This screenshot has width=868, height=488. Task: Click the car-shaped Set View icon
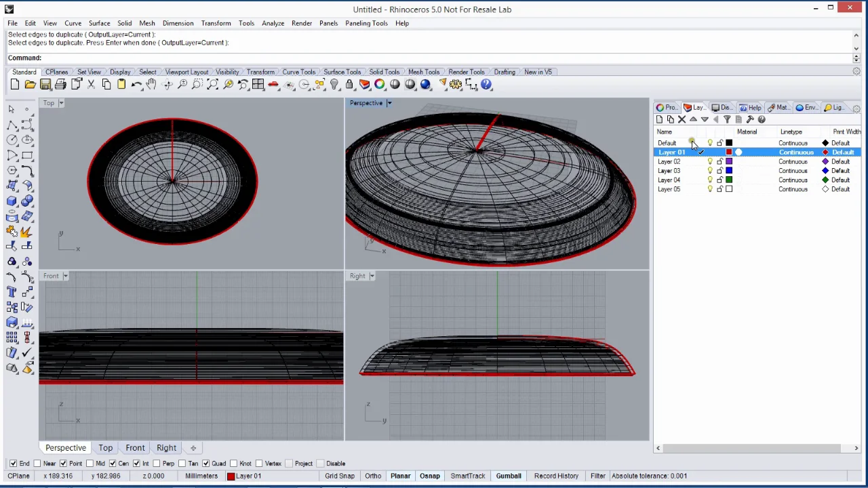(x=273, y=85)
